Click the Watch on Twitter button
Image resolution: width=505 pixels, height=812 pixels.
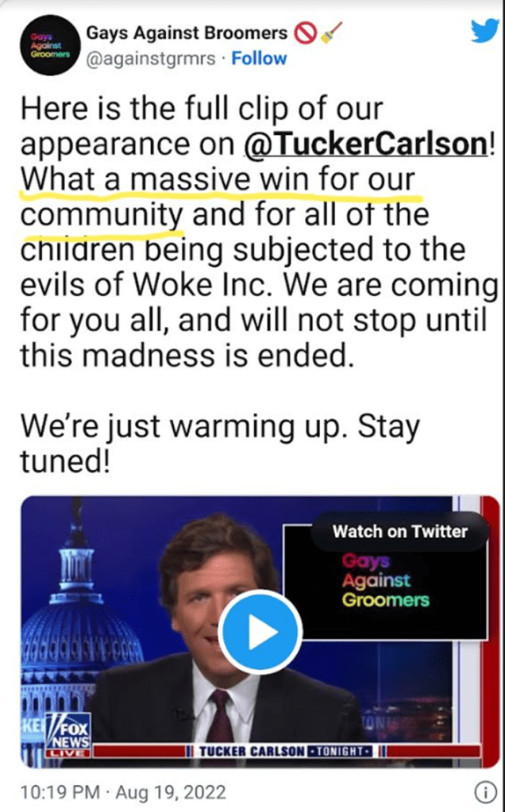pos(400,531)
